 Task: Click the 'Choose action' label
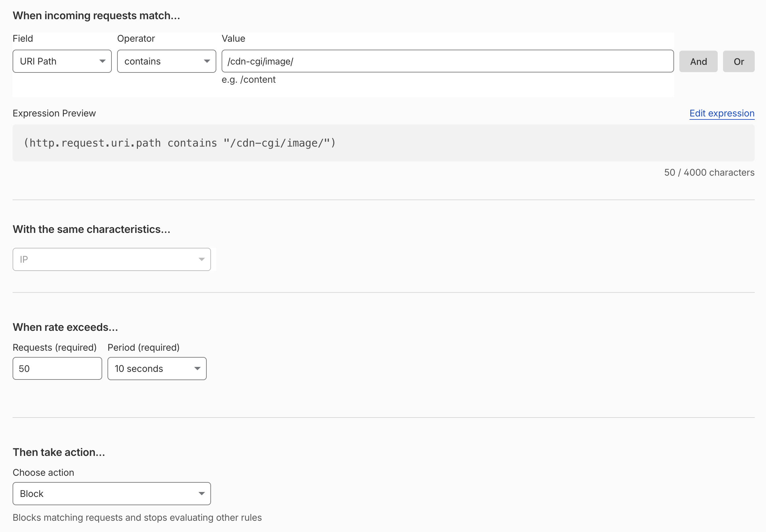[43, 472]
